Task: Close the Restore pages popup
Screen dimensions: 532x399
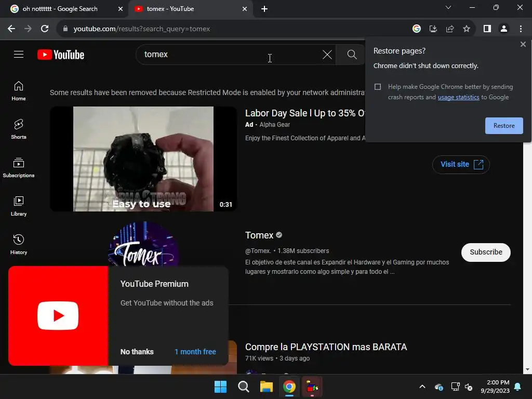Action: [523, 44]
